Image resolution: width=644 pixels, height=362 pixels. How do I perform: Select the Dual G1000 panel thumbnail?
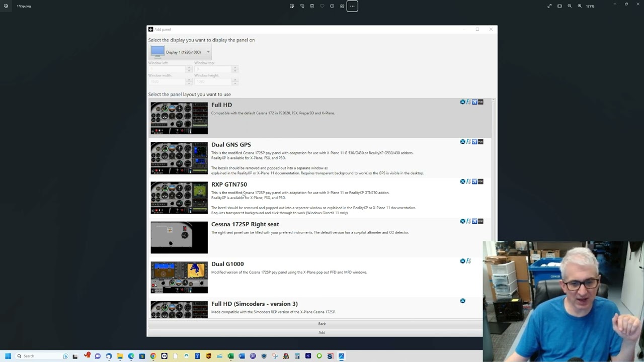tap(179, 277)
